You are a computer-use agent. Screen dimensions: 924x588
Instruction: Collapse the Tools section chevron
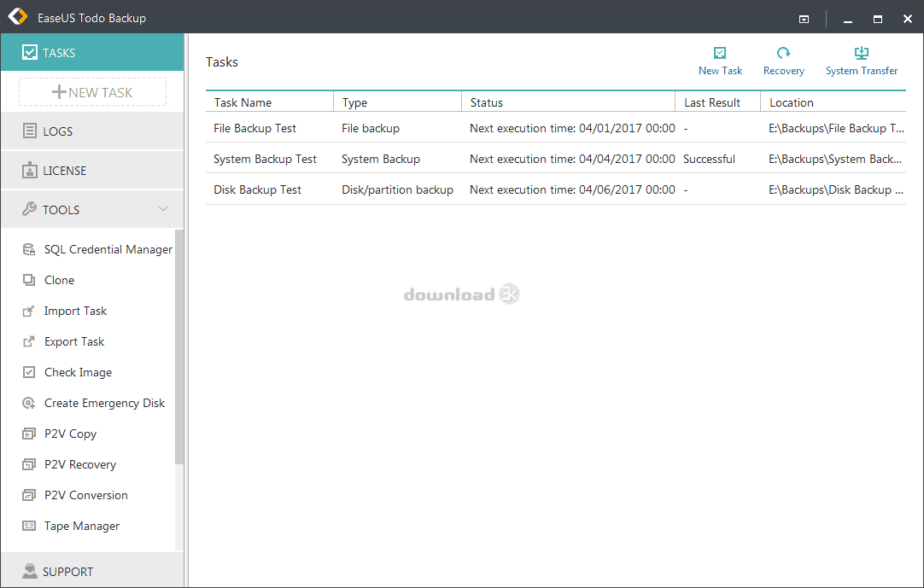[x=163, y=209]
